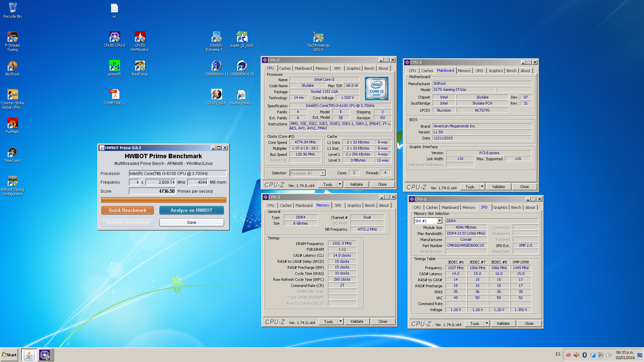Click the Z170 Gaming-ITX/ac model value

464,89
